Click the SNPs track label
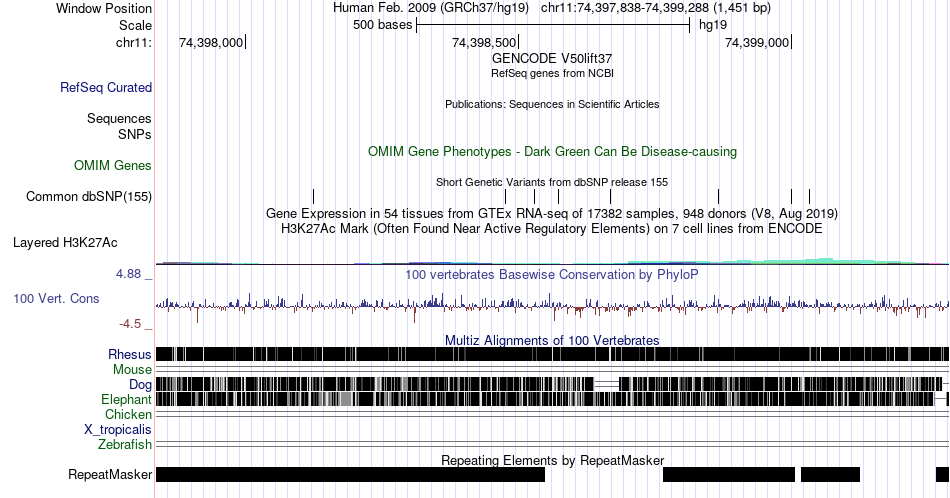This screenshot has height=498, width=950. [x=135, y=134]
